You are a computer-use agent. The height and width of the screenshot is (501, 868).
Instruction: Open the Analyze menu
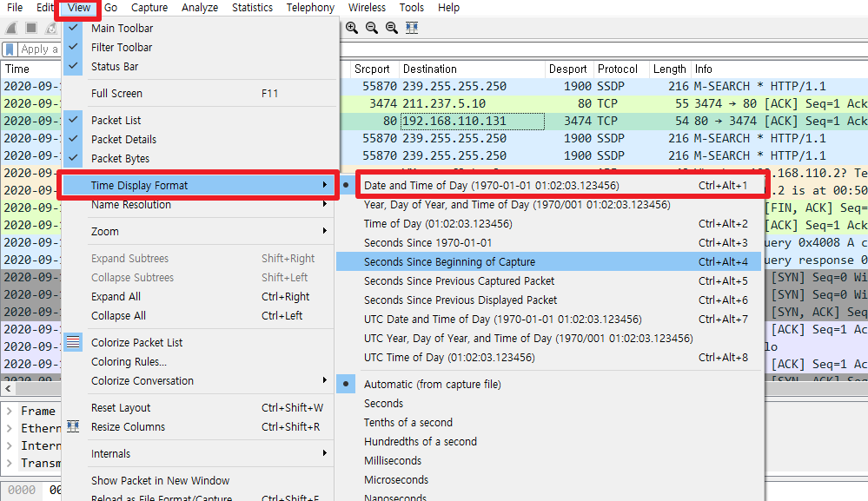click(200, 8)
